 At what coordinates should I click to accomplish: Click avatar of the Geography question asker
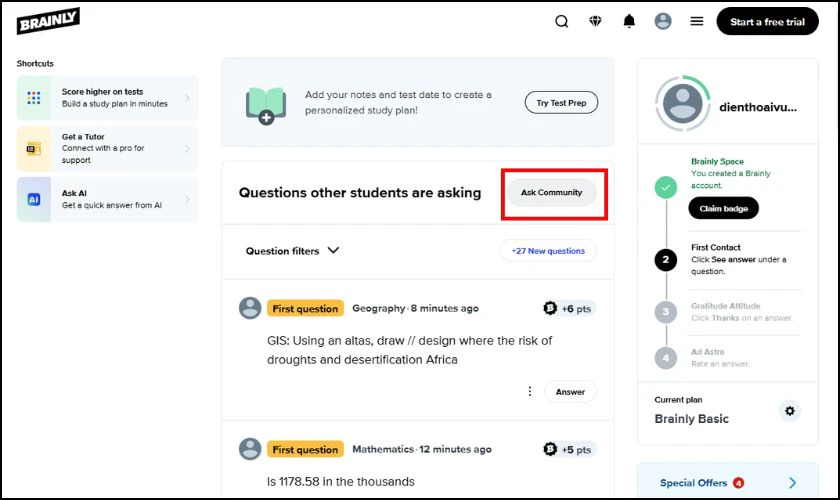250,308
